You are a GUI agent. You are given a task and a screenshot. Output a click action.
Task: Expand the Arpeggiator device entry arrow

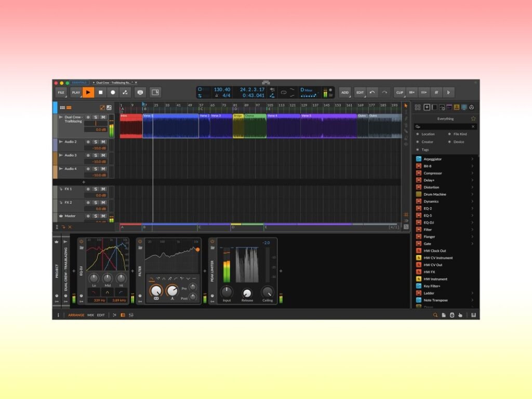pos(472,159)
